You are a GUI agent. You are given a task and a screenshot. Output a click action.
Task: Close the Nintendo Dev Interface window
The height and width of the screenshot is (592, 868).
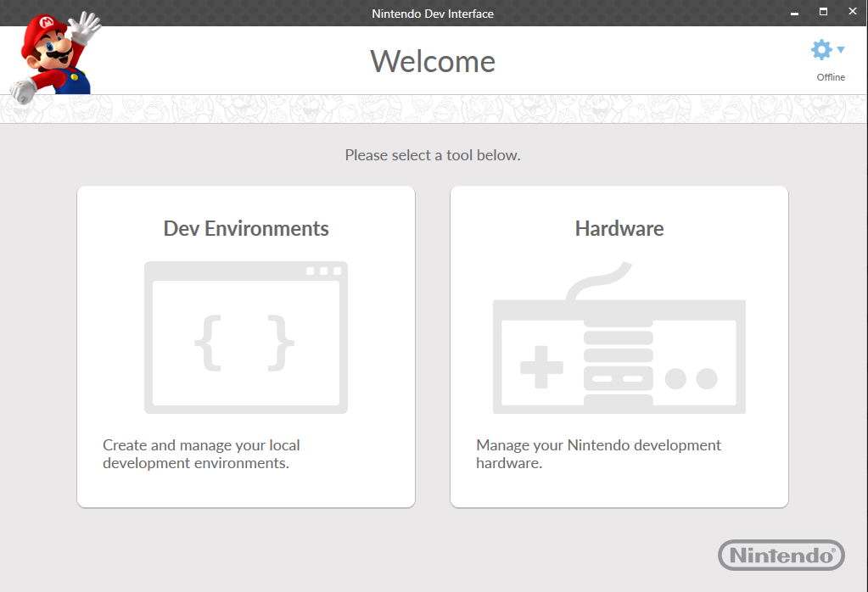point(853,11)
